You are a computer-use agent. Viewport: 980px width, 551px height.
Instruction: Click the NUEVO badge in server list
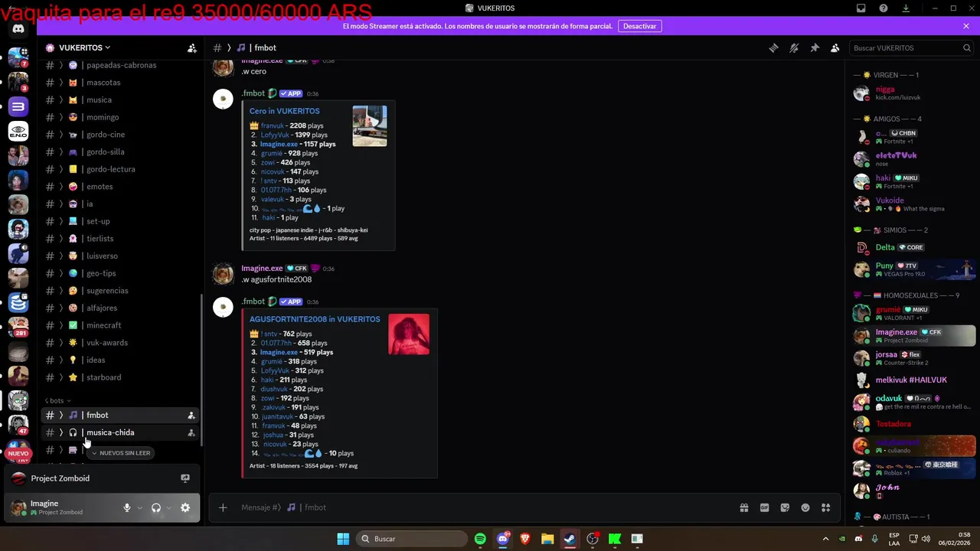(x=18, y=453)
